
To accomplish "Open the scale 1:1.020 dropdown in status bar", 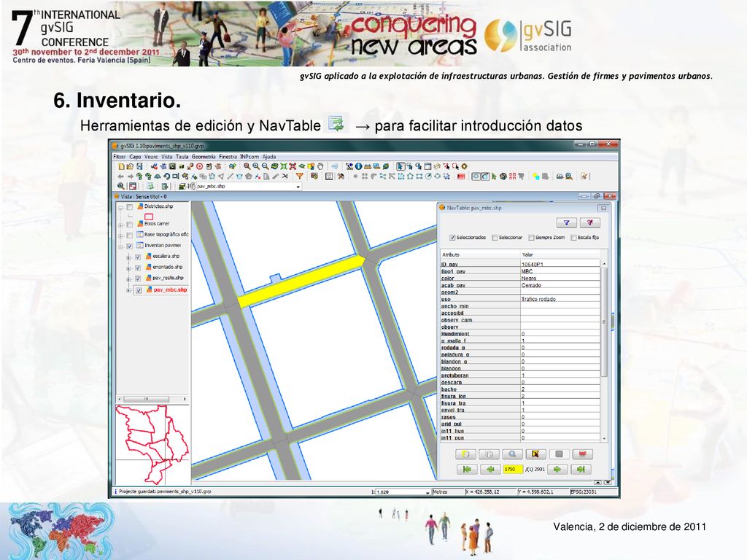I will pos(427,492).
